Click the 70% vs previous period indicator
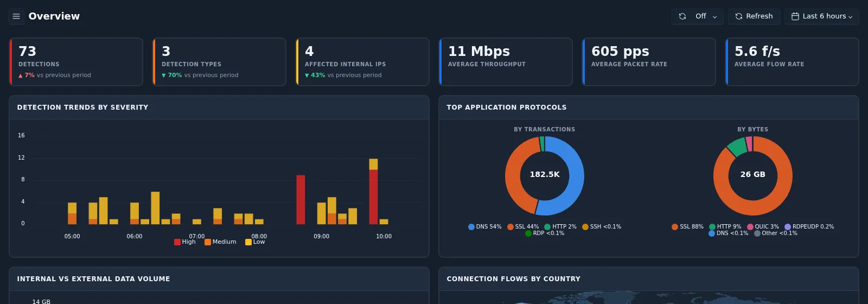868x304 pixels. [x=200, y=75]
